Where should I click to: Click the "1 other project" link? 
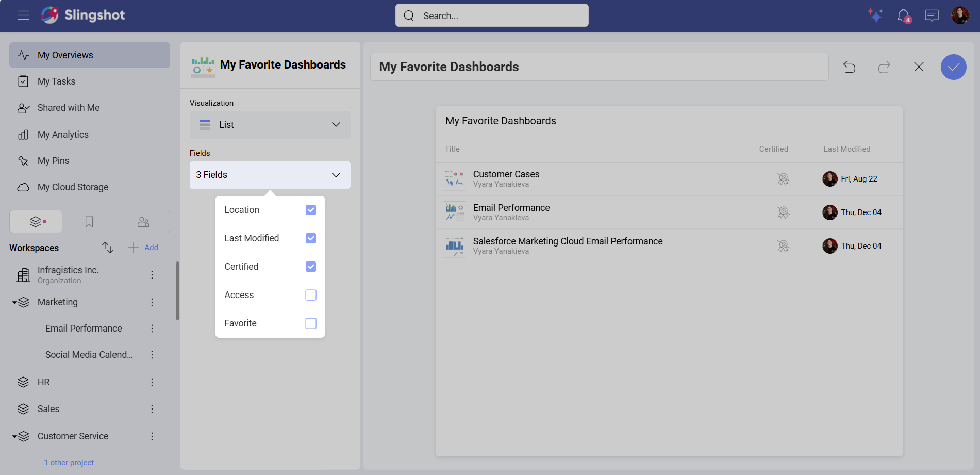point(69,462)
